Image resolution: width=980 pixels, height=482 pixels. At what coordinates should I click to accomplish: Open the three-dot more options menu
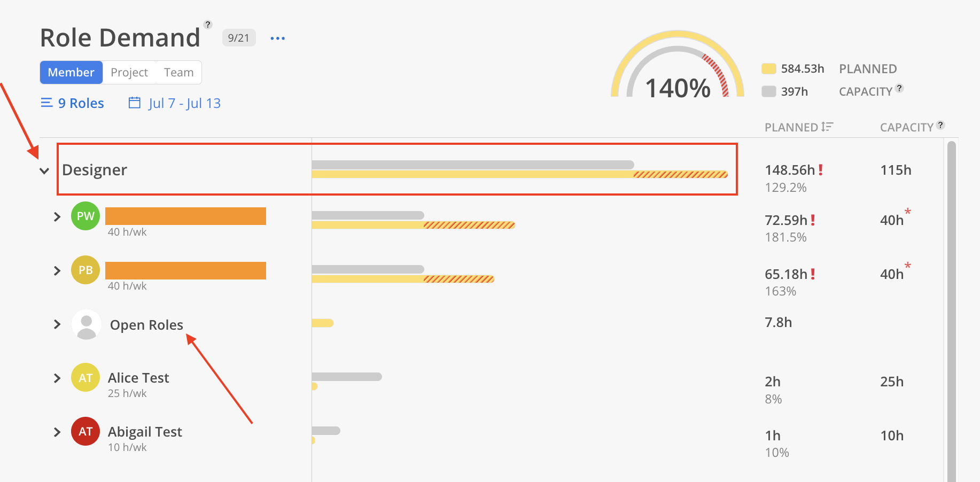(x=277, y=38)
